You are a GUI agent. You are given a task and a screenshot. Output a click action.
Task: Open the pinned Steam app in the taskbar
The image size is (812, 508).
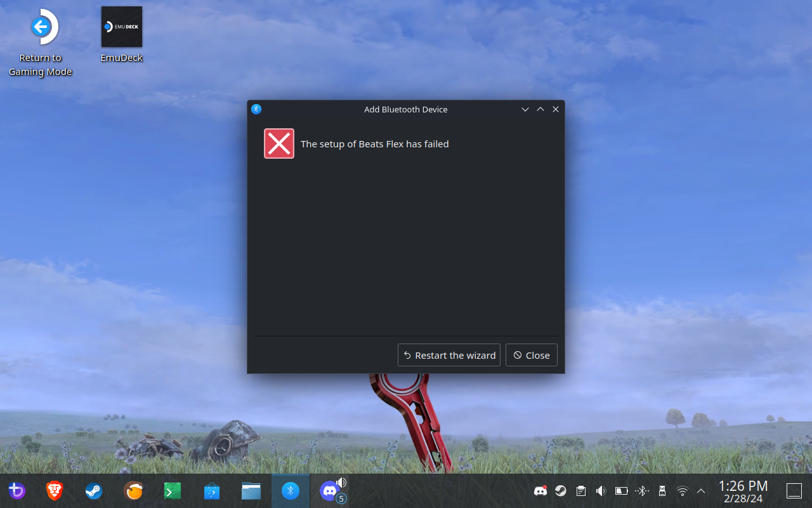point(94,490)
